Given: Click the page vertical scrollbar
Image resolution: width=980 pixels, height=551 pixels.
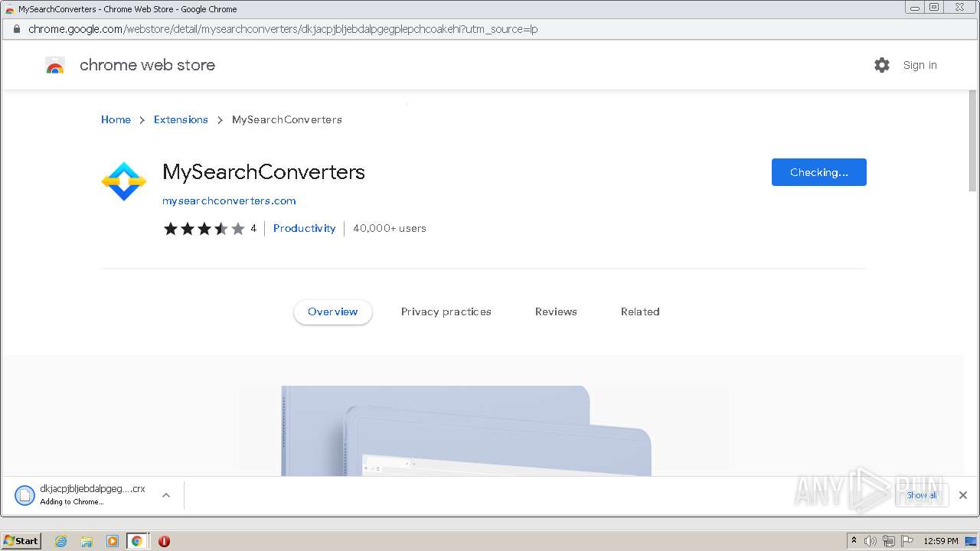Looking at the screenshot, I should click(x=972, y=142).
